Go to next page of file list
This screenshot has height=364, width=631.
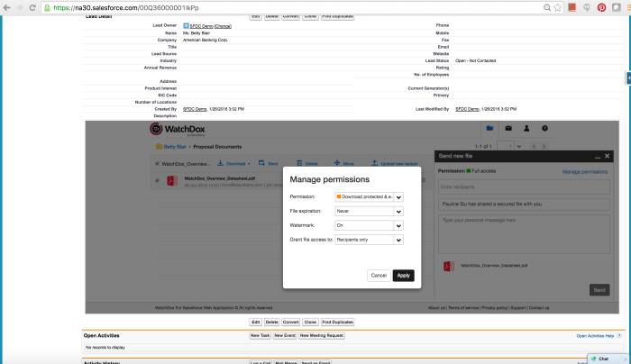click(x=544, y=146)
